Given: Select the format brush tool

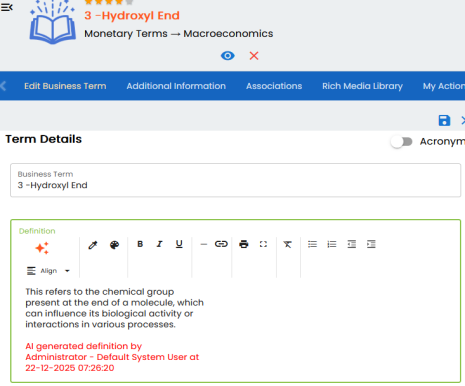Looking at the screenshot, I should (x=93, y=245).
